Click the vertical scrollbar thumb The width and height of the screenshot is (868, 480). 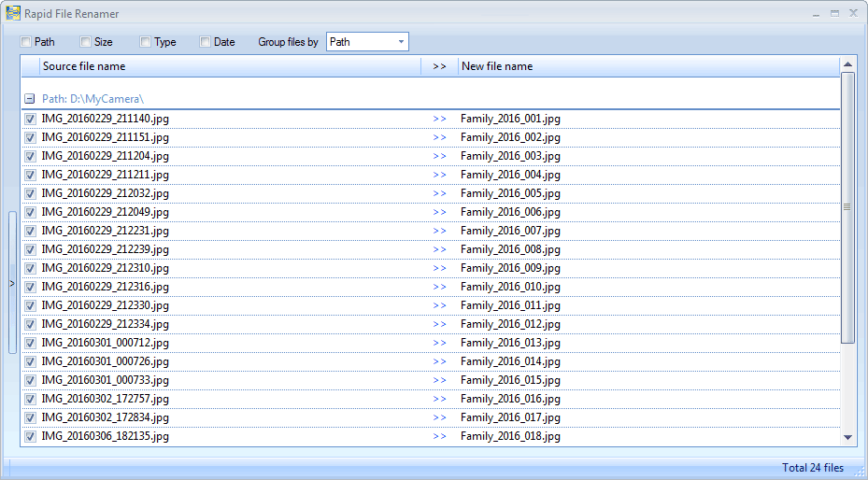click(847, 207)
